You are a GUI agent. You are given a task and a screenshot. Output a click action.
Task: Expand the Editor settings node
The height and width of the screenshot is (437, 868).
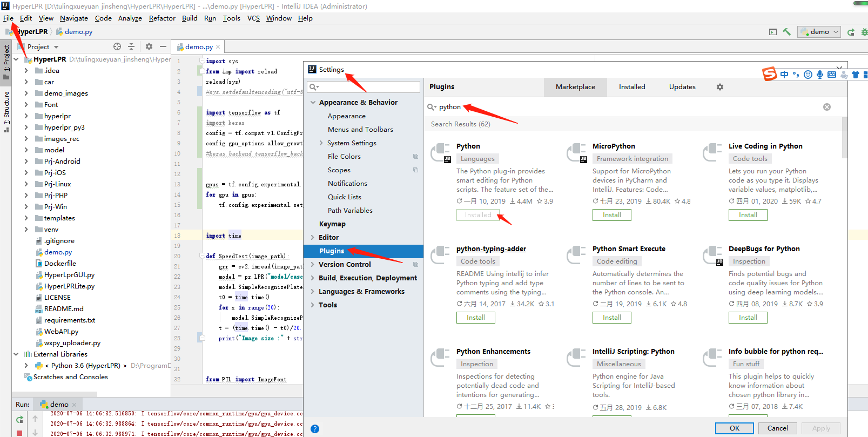point(313,238)
